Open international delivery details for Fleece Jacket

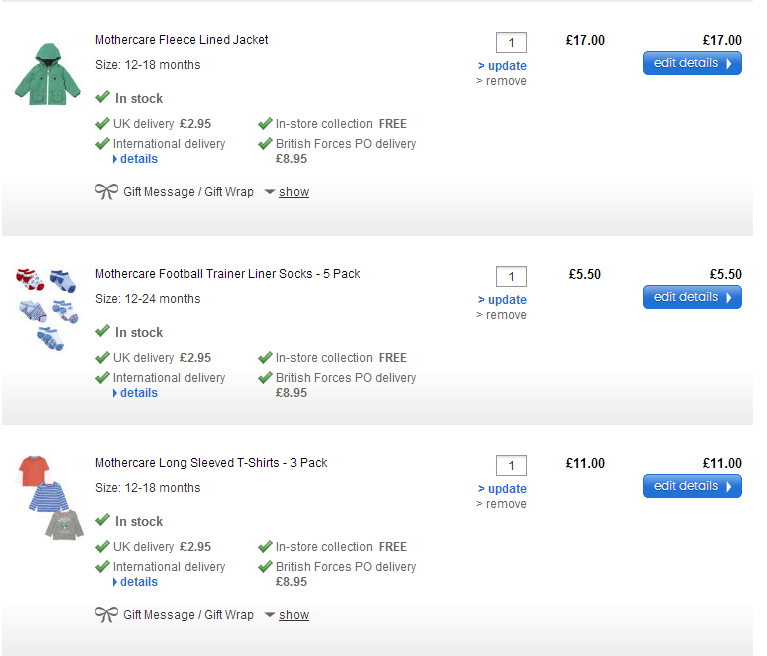(x=138, y=159)
